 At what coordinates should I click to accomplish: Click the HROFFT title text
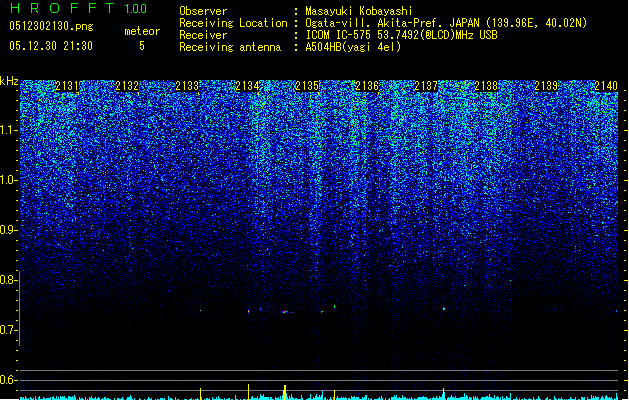62,8
